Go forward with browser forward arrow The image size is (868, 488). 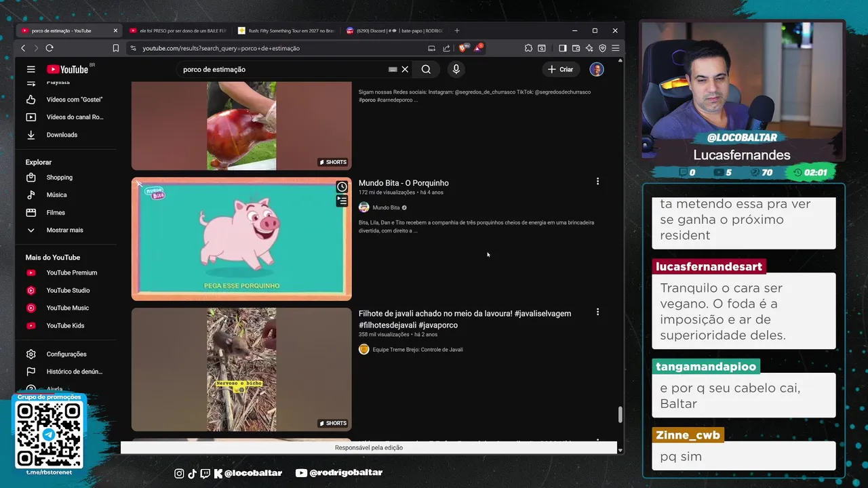[36, 48]
